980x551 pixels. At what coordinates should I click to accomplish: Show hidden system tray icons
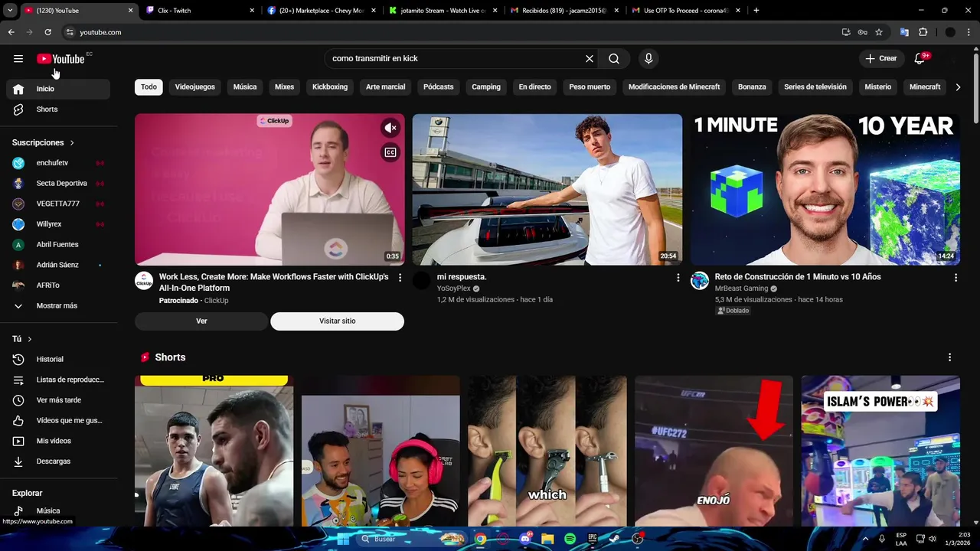(865, 539)
